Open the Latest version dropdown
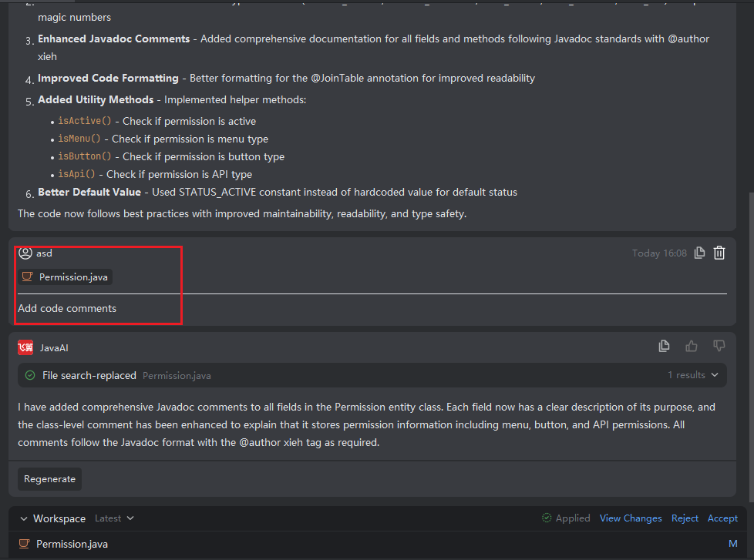The image size is (754, 560). coord(114,518)
